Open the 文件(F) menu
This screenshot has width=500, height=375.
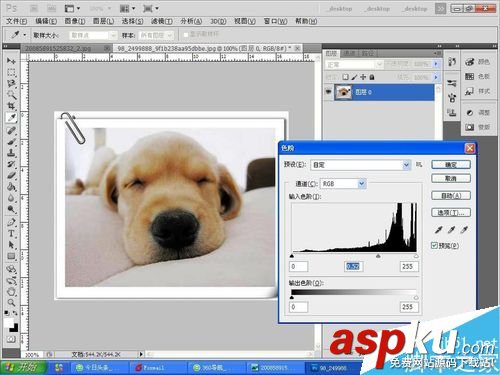16,21
